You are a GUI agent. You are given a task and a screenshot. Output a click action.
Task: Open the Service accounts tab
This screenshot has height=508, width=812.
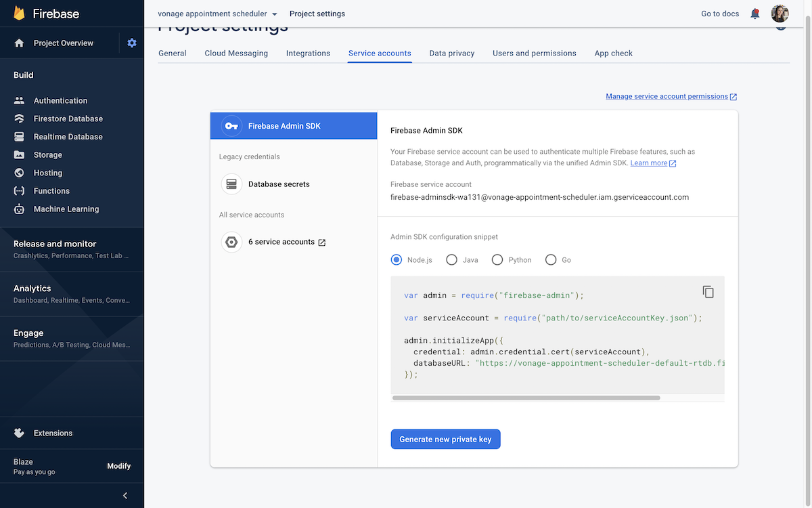[x=380, y=53]
